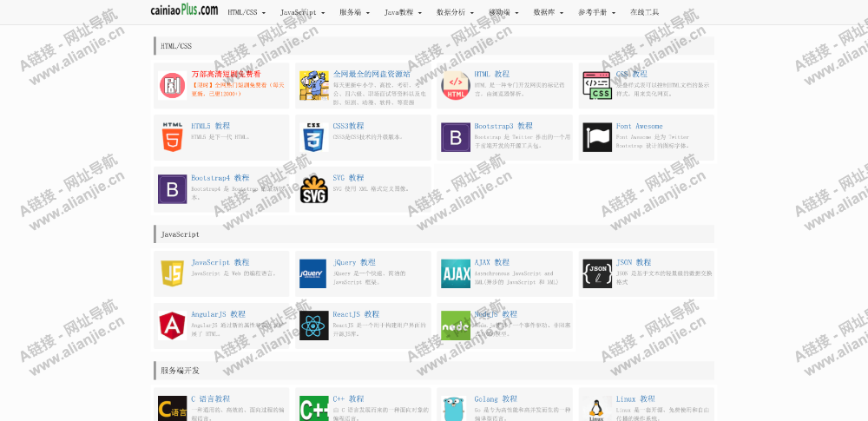Expand the 参考手册 dropdown
Viewport: 868px width, 421px height.
click(x=597, y=12)
